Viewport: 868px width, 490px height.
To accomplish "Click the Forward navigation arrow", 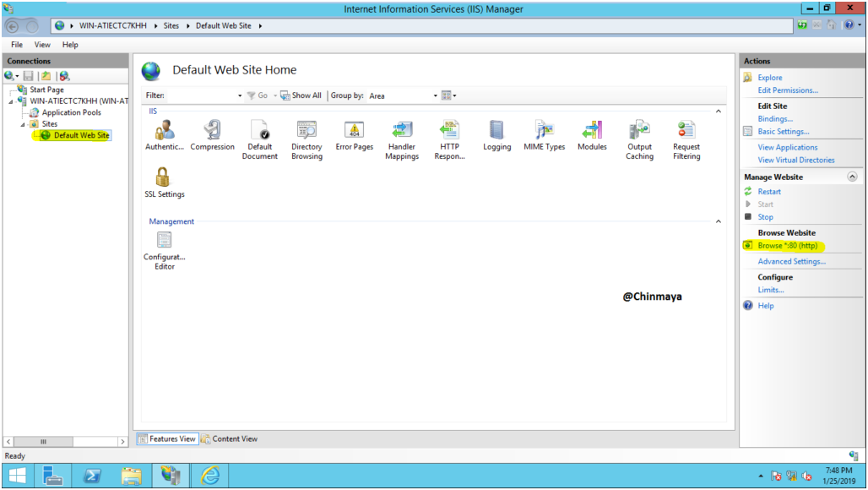I will pos(32,26).
